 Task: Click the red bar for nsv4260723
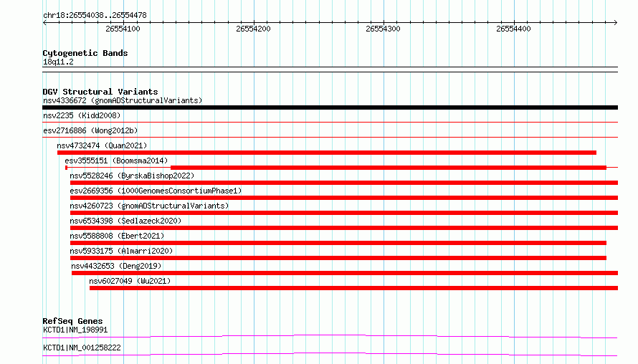(344, 213)
